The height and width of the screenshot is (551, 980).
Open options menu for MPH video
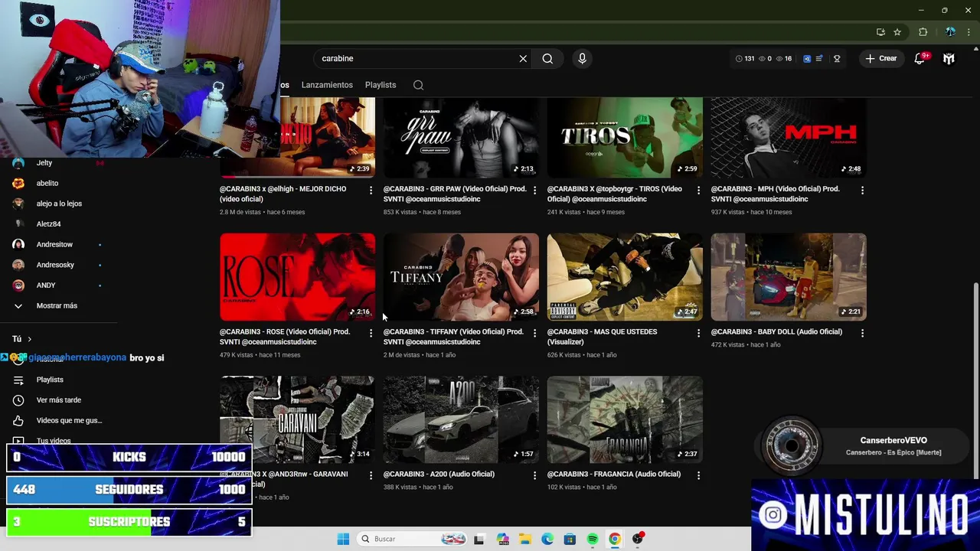click(862, 190)
